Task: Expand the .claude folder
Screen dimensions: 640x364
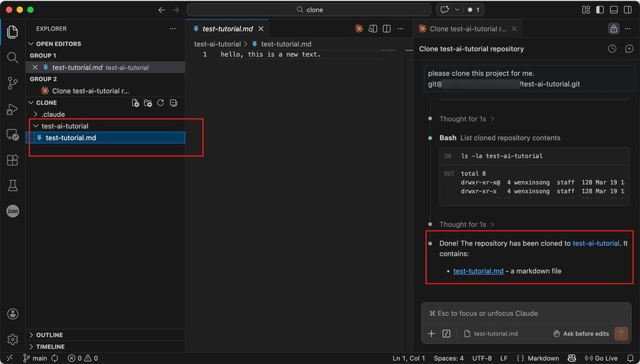Action: pyautogui.click(x=106, y=115)
